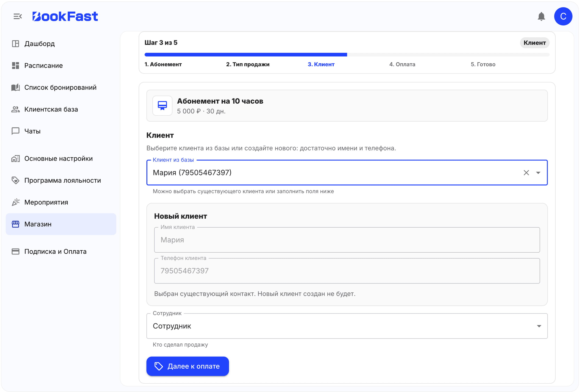
Task: Click the Подписка и Оплата card icon
Action: [x=16, y=251]
